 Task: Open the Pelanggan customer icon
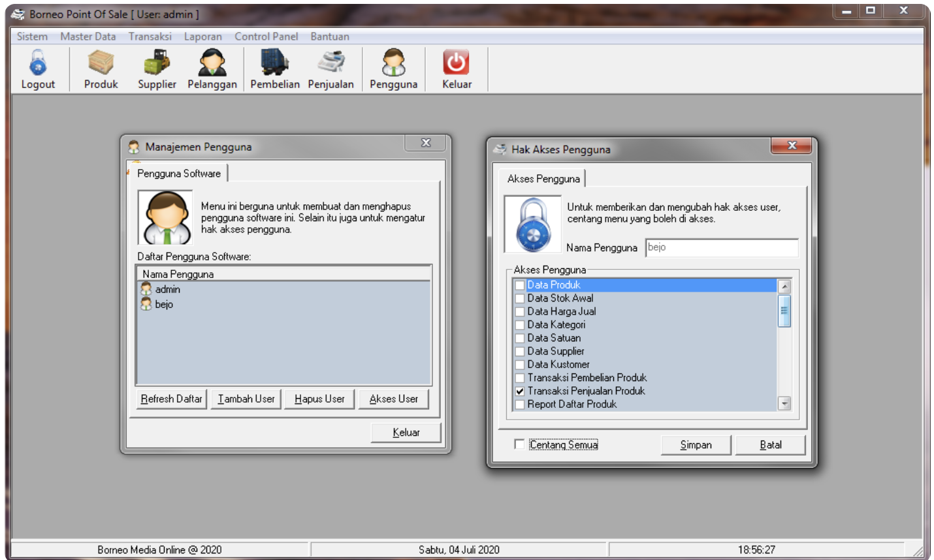[x=212, y=63]
